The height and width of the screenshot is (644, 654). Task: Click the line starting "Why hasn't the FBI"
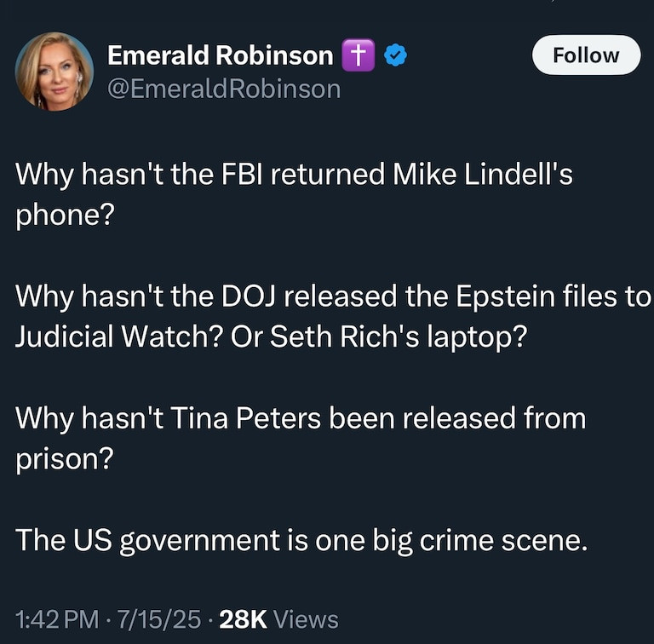[x=294, y=175]
